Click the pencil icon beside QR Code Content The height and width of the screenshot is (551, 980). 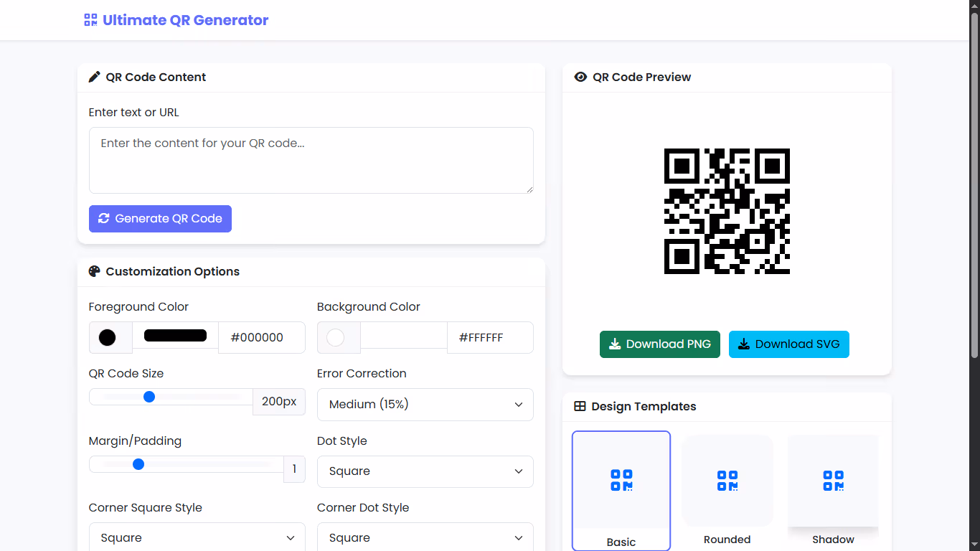tap(95, 77)
